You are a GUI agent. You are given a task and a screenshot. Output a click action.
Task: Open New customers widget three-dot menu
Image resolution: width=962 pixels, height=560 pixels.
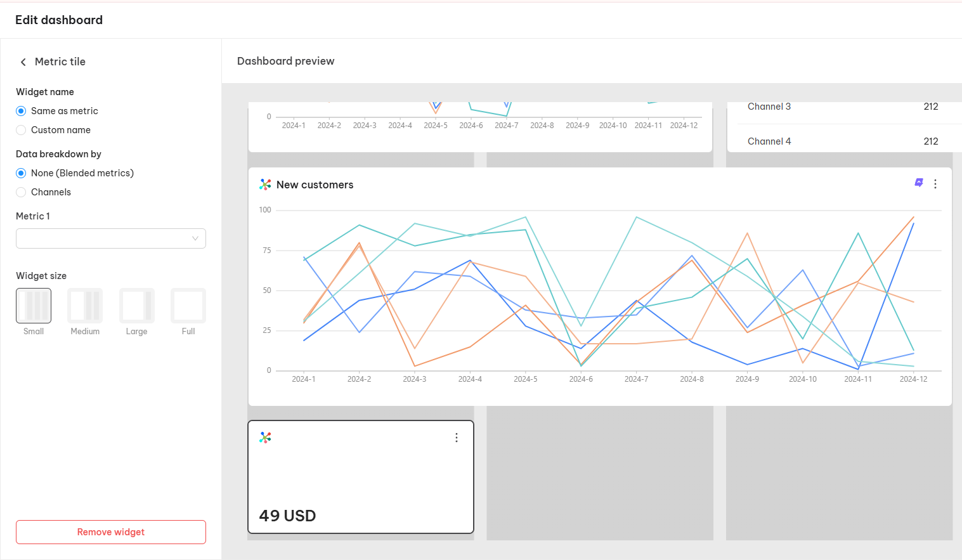click(x=935, y=184)
